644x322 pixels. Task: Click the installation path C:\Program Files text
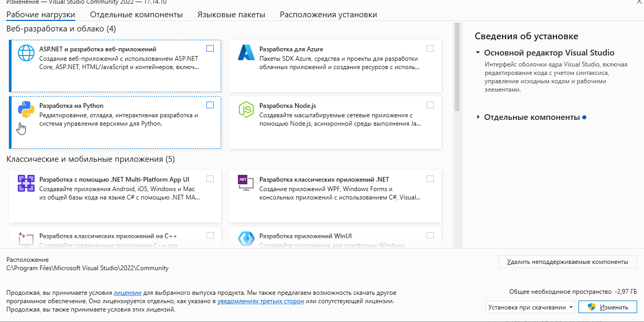tap(88, 268)
